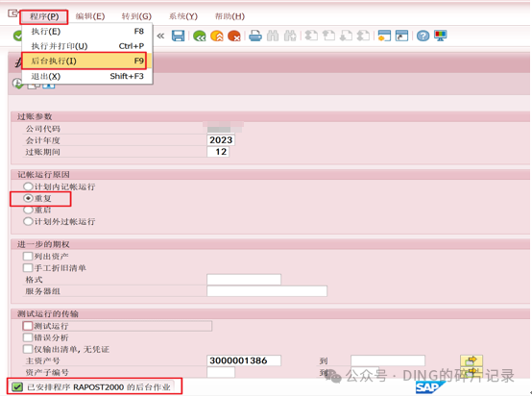Viewport: 532px width, 397px height.
Task: Tick the 仅输出清单,无凭证 checkbox
Action: (28, 349)
